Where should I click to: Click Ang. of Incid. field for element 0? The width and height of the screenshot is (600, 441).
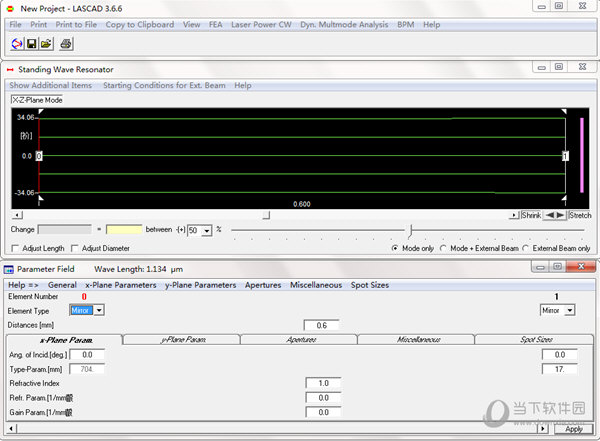pyautogui.click(x=87, y=355)
